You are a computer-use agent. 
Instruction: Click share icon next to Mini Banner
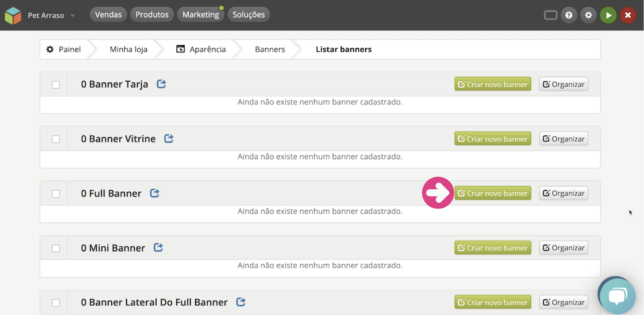[x=158, y=247]
